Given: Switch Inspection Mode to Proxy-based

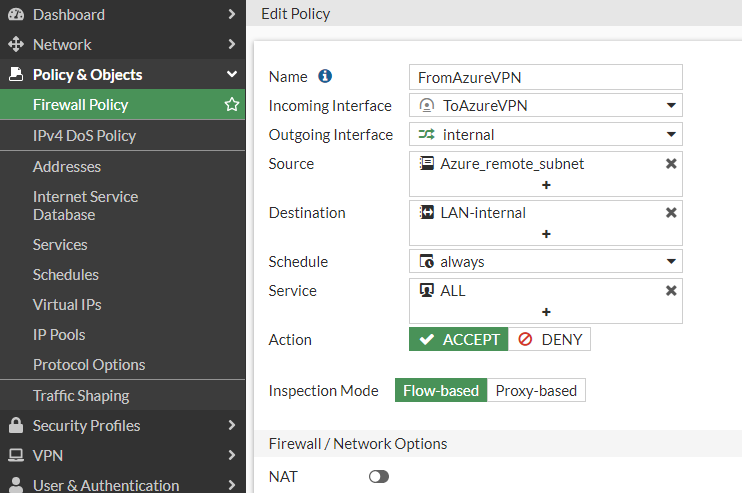Looking at the screenshot, I should (x=536, y=390).
